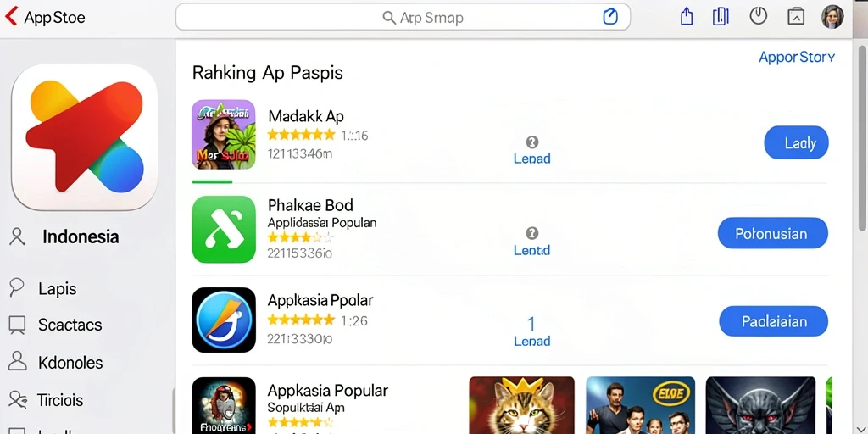Click the red back chevron icon
Screen dimensions: 868x434
click(x=11, y=17)
